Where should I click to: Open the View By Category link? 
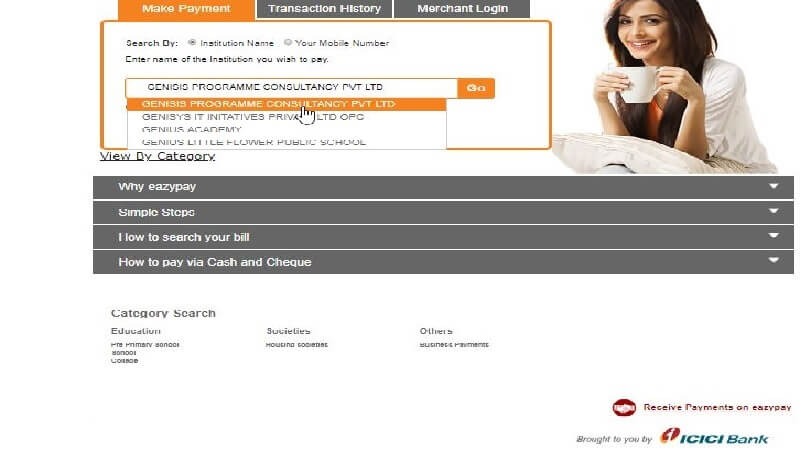[157, 156]
